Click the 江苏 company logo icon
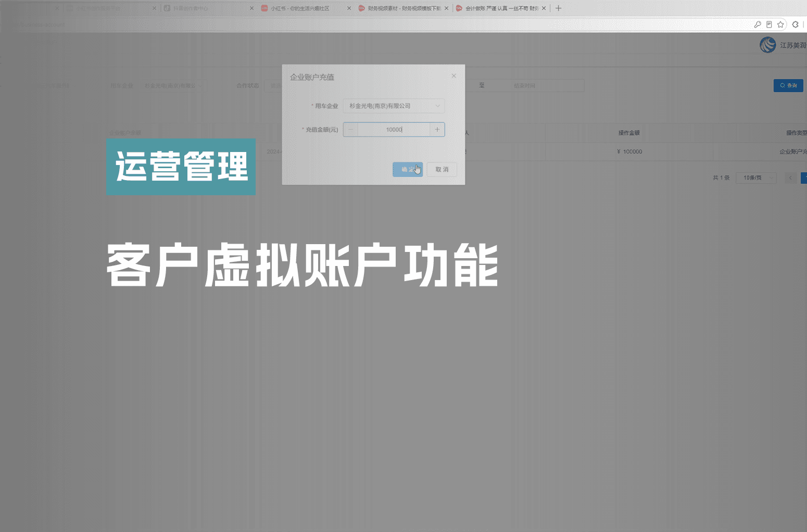The width and height of the screenshot is (807, 532). [x=767, y=45]
